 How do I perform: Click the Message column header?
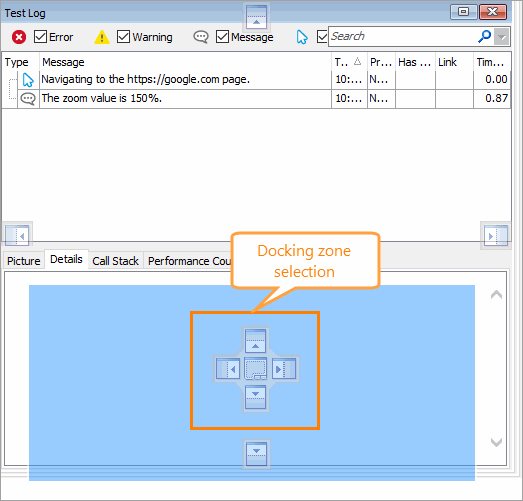pos(185,62)
